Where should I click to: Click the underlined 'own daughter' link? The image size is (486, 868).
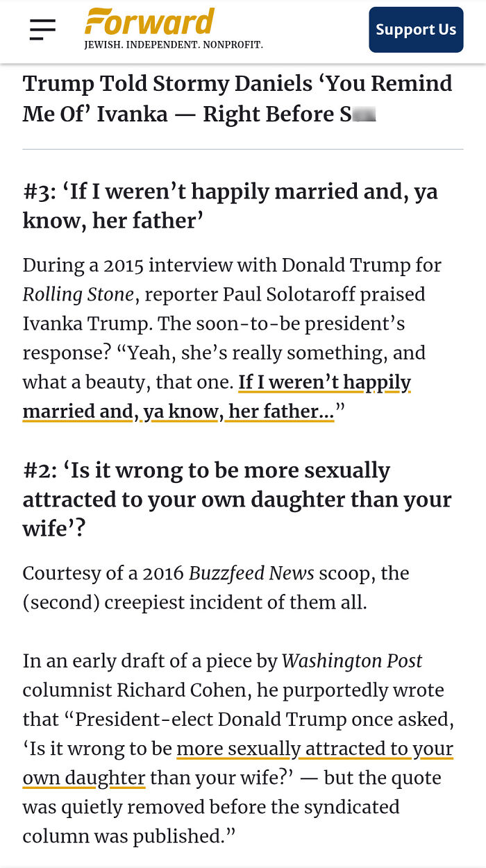tap(83, 778)
